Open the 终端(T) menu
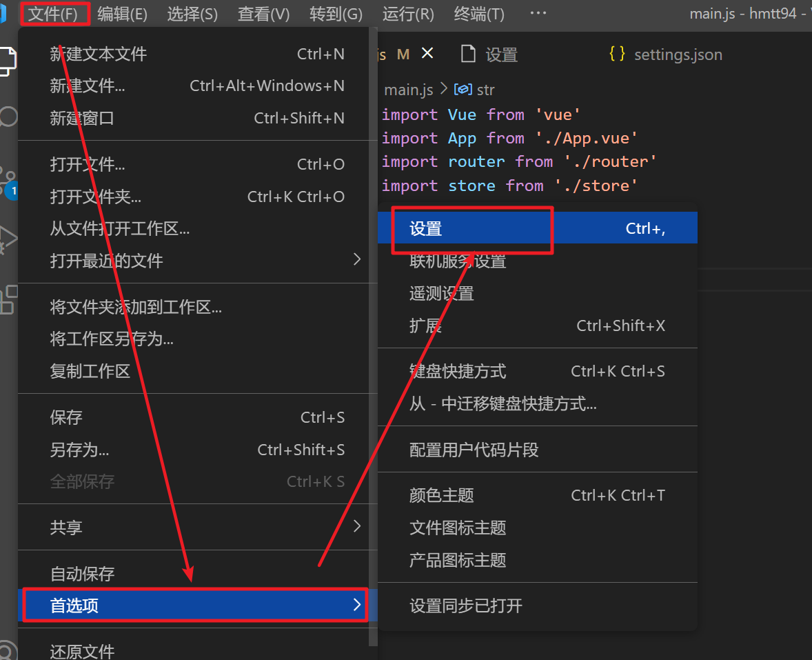Image resolution: width=812 pixels, height=660 pixels. (479, 14)
